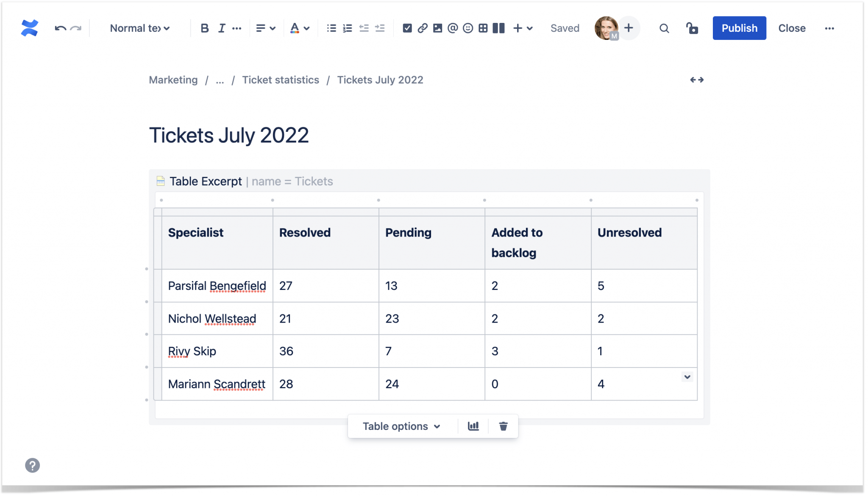Open the text style dropdown
Viewport: 868px width, 496px height.
click(x=139, y=28)
